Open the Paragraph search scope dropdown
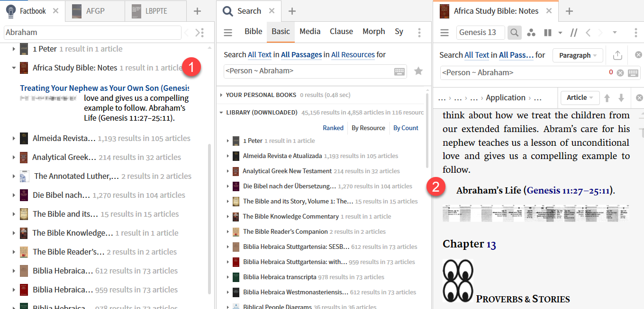This screenshot has width=644, height=309. [578, 55]
